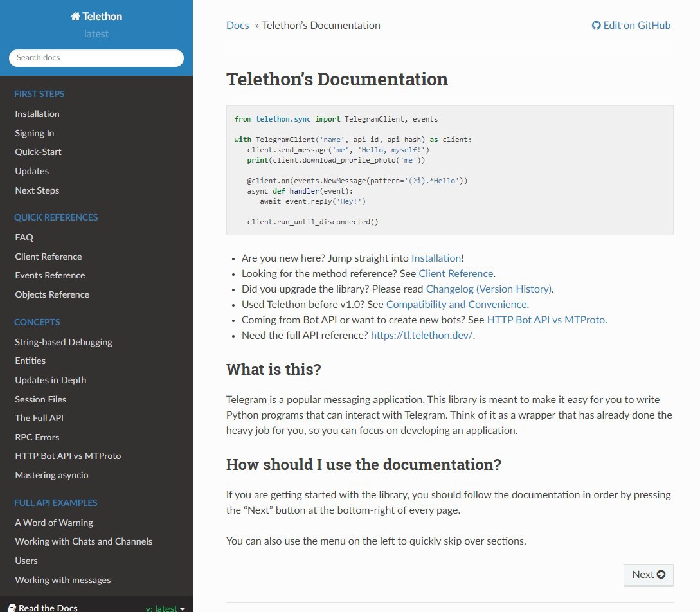The width and height of the screenshot is (700, 612).
Task: Go to Quick-Start in sidebar
Action: click(38, 152)
